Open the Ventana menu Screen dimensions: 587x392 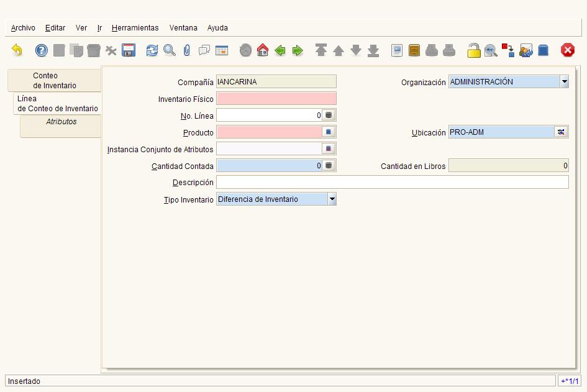[183, 28]
